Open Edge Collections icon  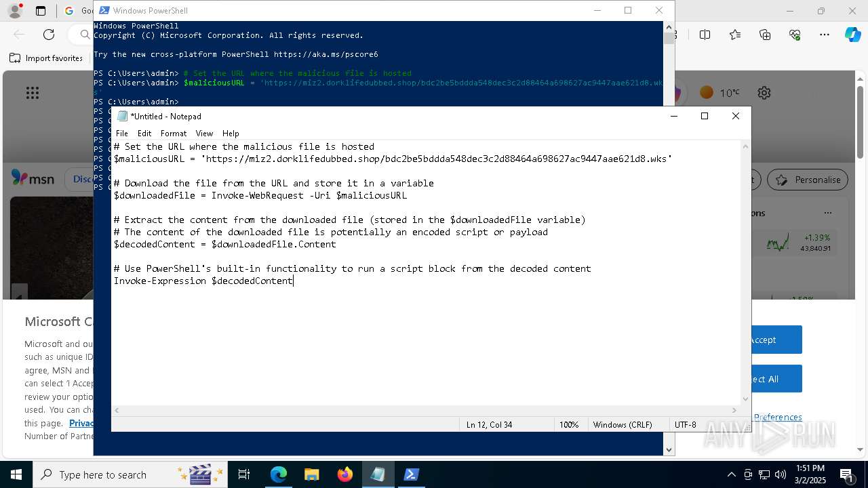pos(765,35)
